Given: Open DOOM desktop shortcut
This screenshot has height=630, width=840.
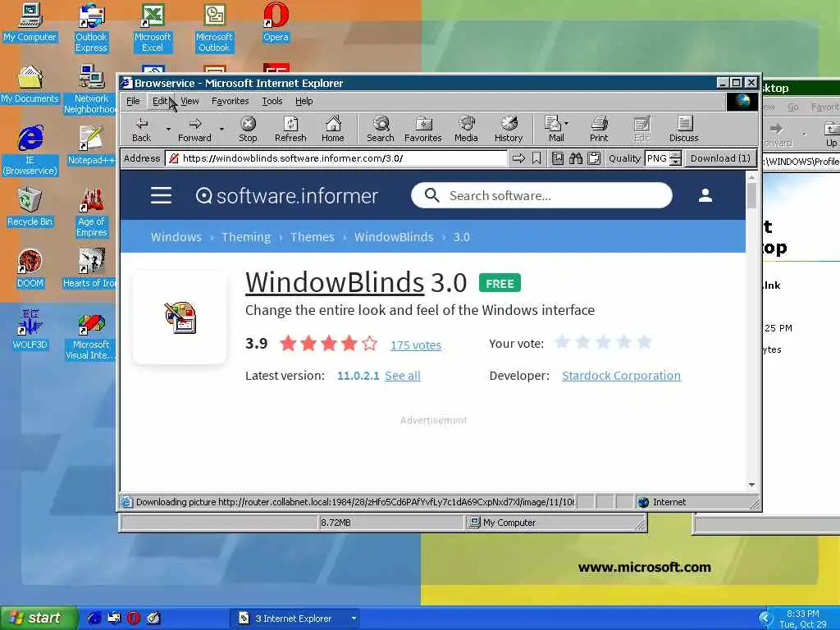Looking at the screenshot, I should [30, 268].
